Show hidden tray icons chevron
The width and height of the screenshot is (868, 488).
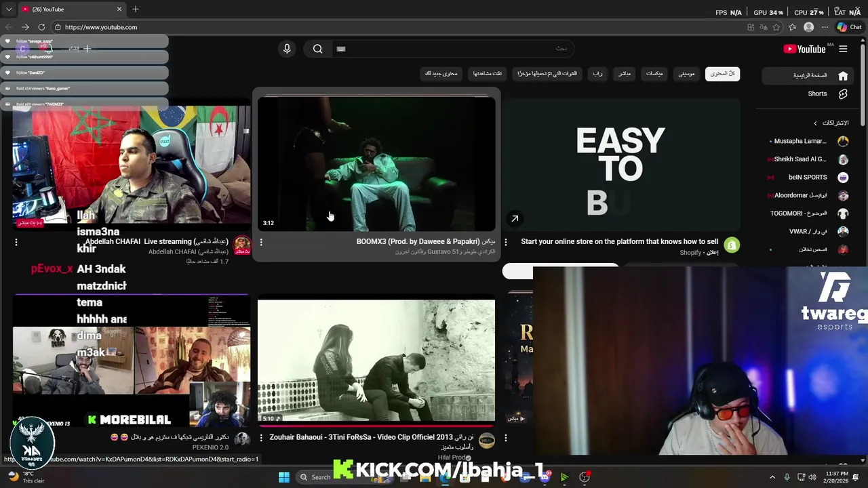(x=772, y=477)
